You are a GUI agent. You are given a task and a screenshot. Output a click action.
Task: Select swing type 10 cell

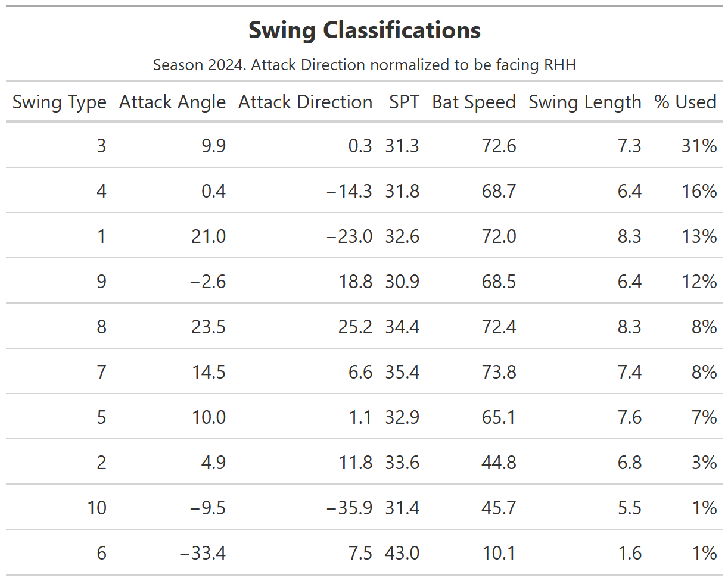(x=97, y=508)
